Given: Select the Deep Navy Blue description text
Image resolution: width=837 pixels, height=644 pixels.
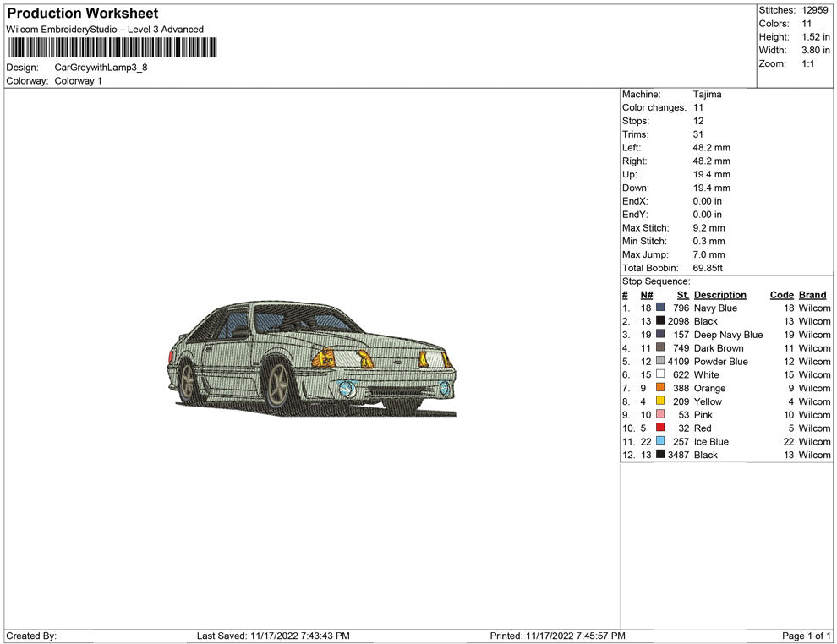Looking at the screenshot, I should click(728, 335).
